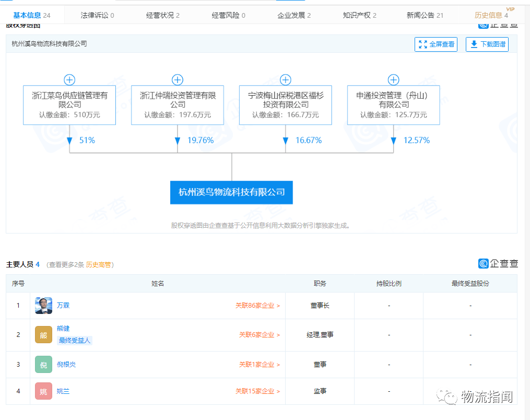The width and height of the screenshot is (530, 420).
Task: Open the 新闻公告 tab
Action: click(x=425, y=15)
